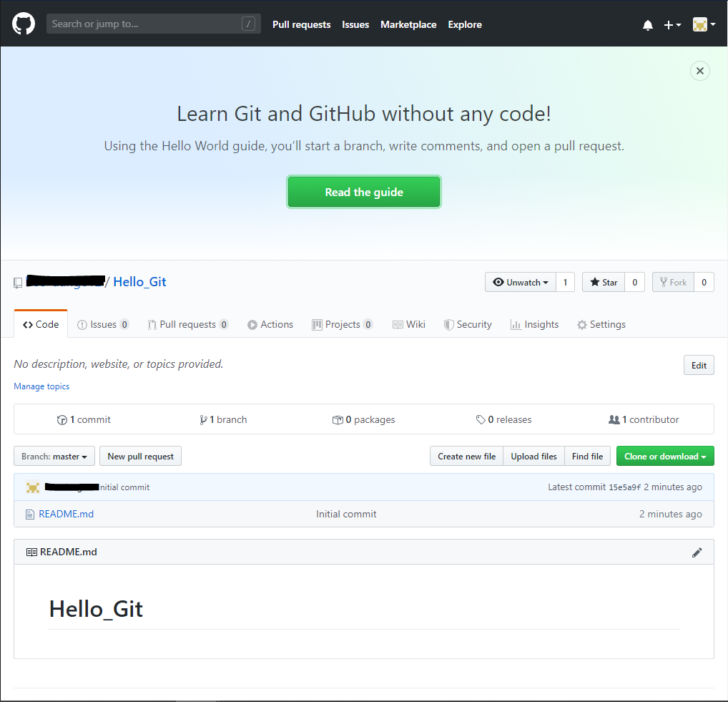The image size is (728, 702).
Task: Click Upload files button
Action: pyautogui.click(x=533, y=457)
